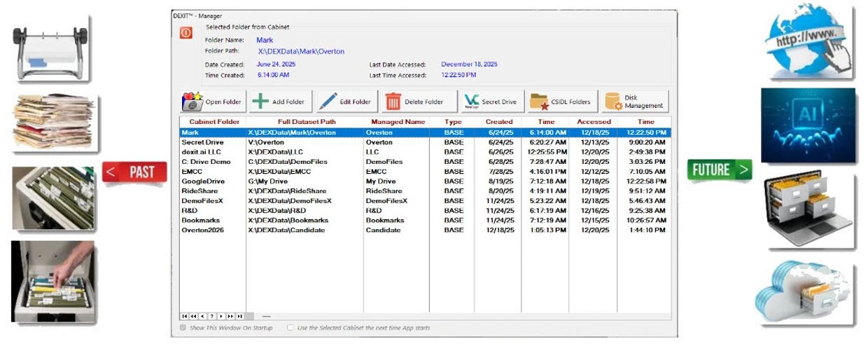The width and height of the screenshot is (868, 344).
Task: Click the green FUTURE arrow button
Action: click(x=720, y=170)
